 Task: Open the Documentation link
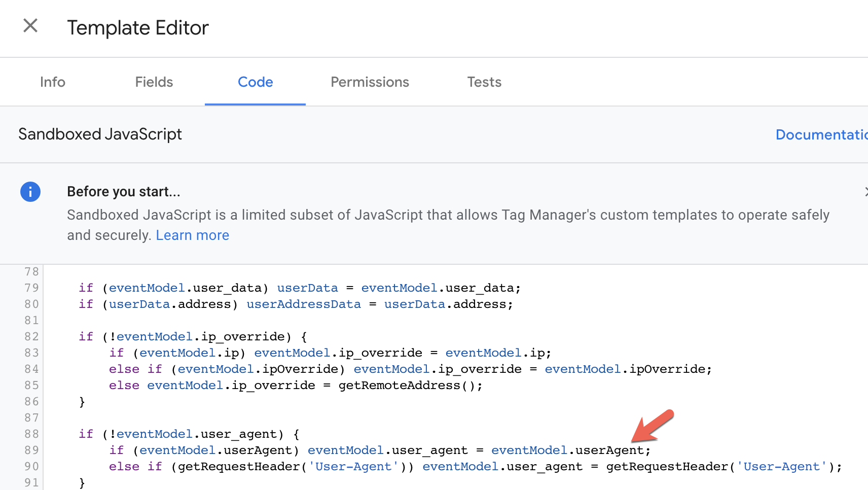(821, 134)
